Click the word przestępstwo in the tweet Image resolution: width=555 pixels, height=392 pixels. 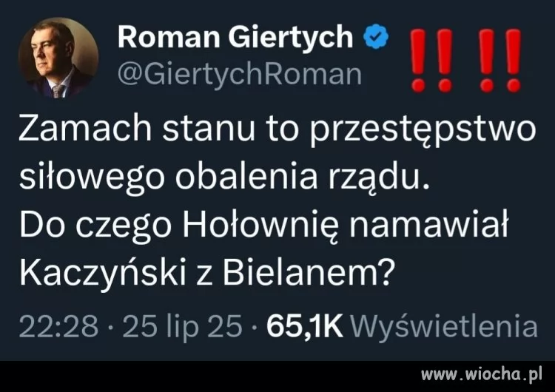click(x=423, y=131)
